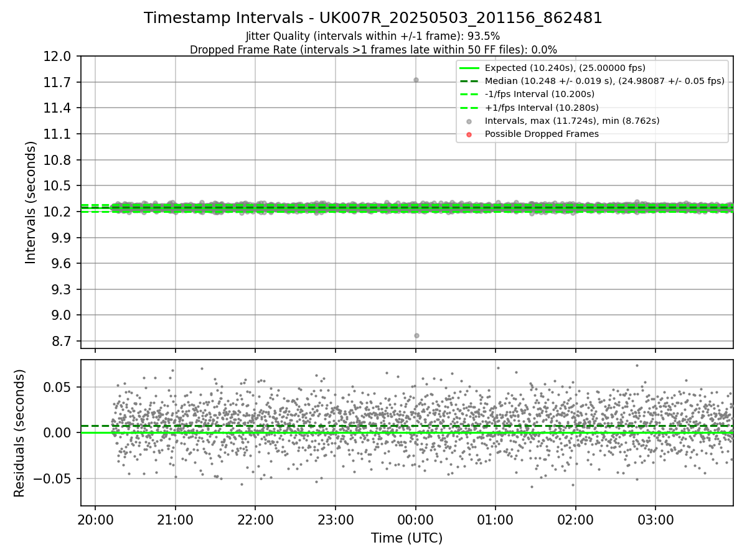Screen dimensions: 747x560
Task: Click the +1/fps Interval legend entry
Action: click(529, 108)
